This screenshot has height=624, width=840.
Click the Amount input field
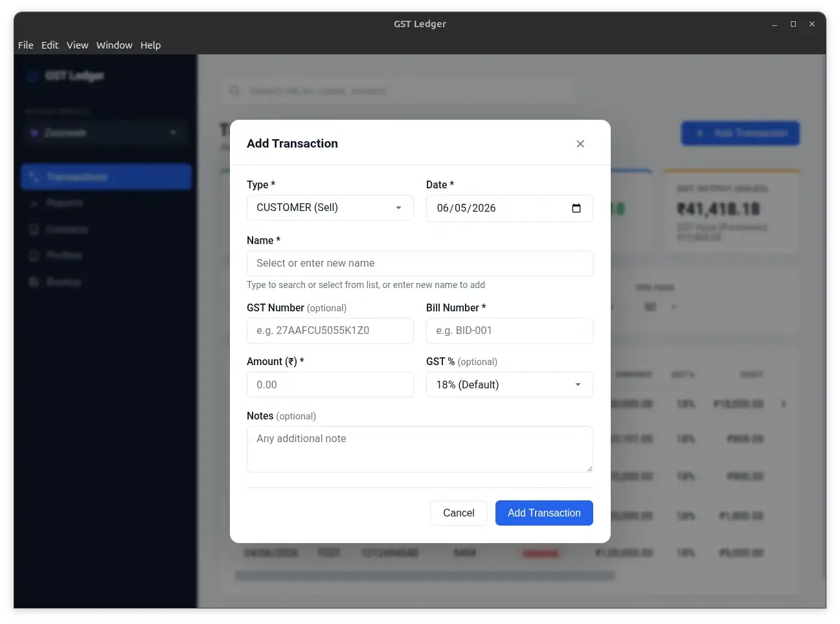(x=330, y=384)
